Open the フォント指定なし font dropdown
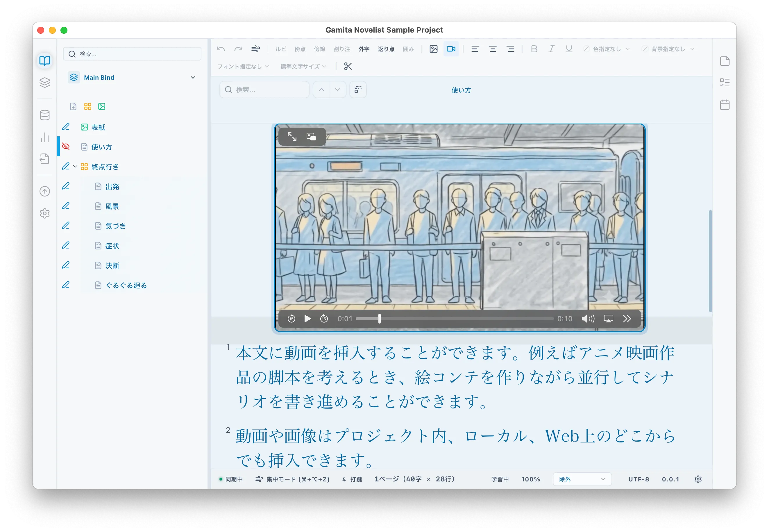Image resolution: width=769 pixels, height=532 pixels. point(243,66)
